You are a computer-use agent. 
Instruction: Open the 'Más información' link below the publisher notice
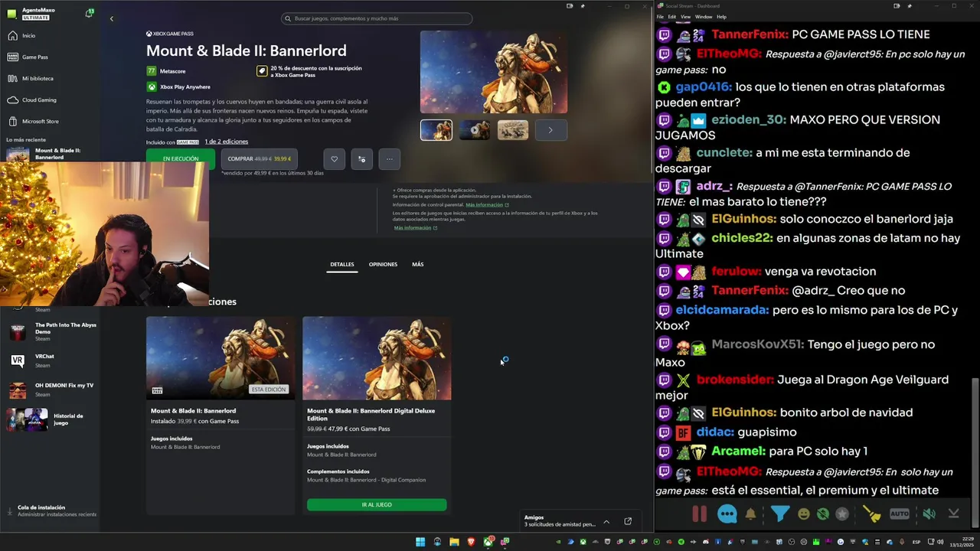click(x=416, y=228)
